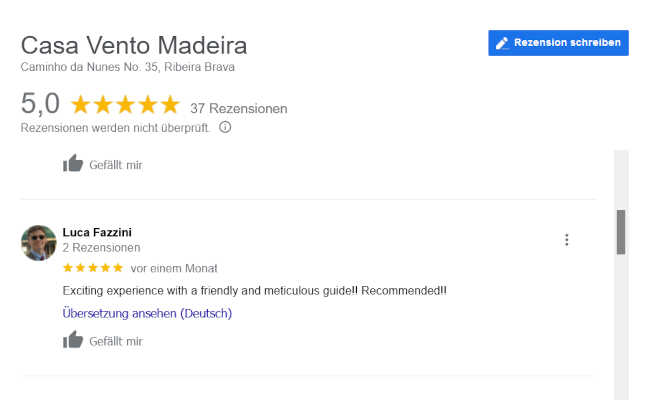Click the 'Gefällt mir' text below Luca's review
The width and height of the screenshot is (650, 400).
coord(116,342)
